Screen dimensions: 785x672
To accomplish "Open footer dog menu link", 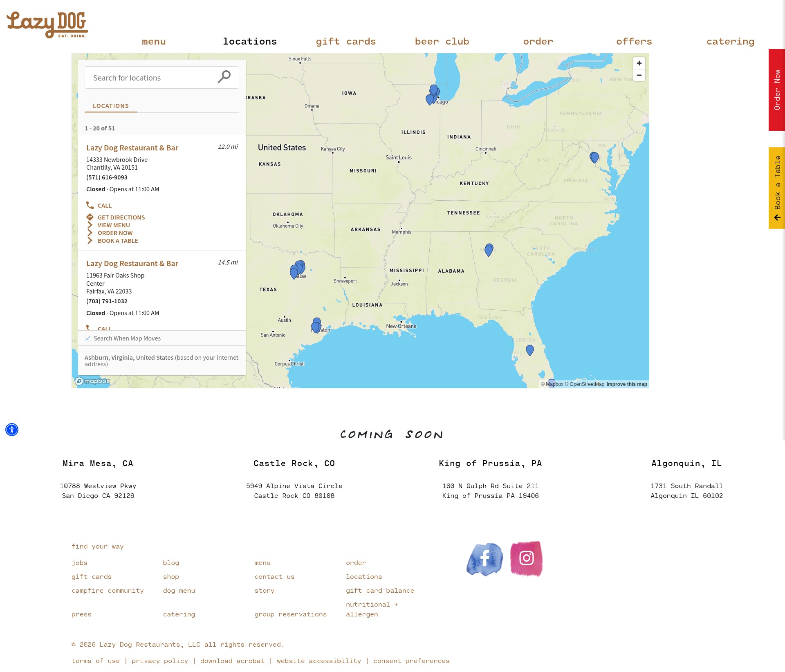I will [179, 591].
